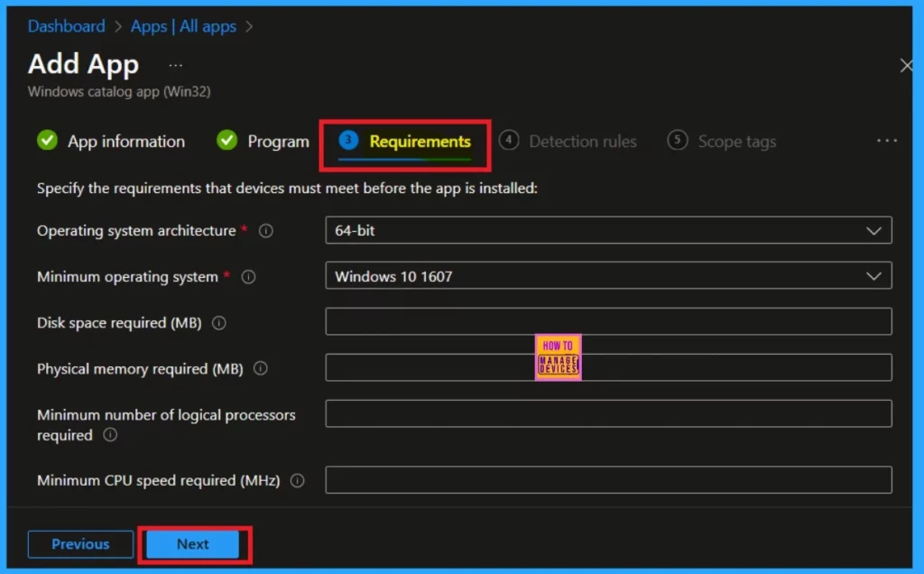Viewport: 924px width, 574px height.
Task: Open the Detection rules step
Action: point(568,141)
